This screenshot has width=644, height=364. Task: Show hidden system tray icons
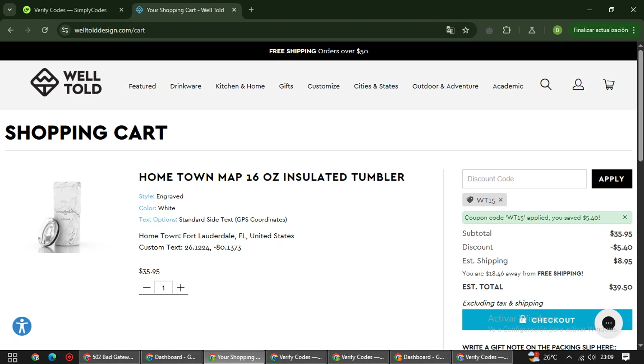coord(569,357)
